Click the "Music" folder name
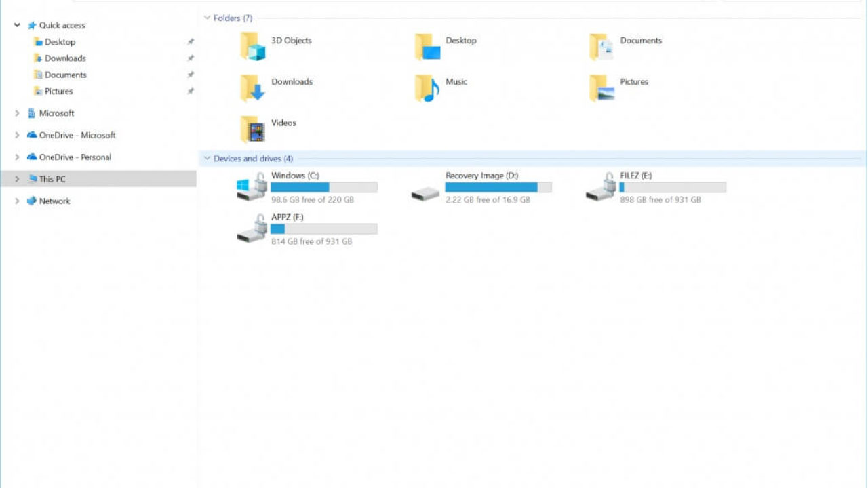 pyautogui.click(x=456, y=81)
